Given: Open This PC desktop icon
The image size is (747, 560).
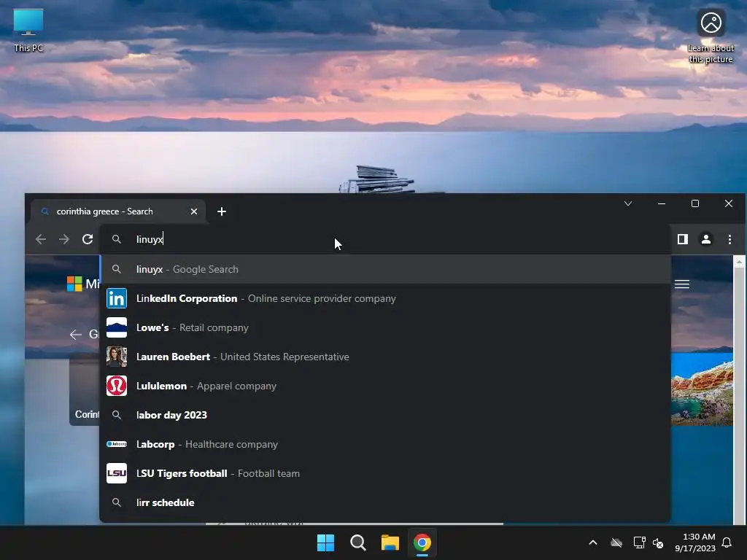Looking at the screenshot, I should tap(28, 29).
